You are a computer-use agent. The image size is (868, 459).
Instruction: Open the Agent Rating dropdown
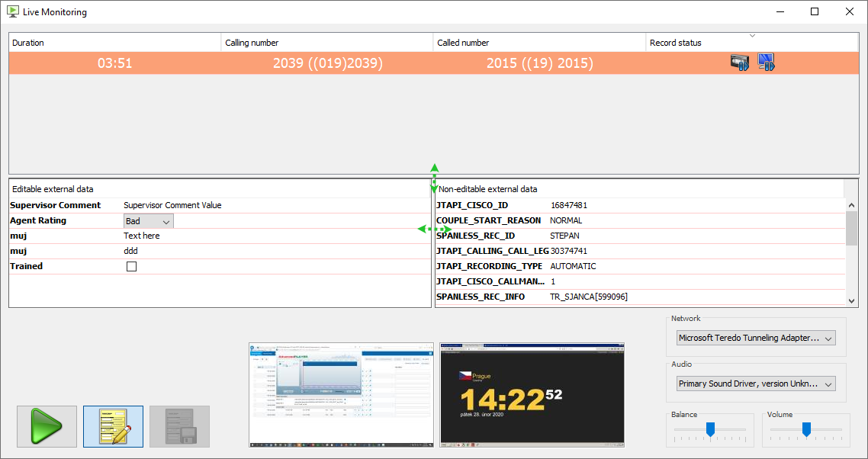[149, 221]
